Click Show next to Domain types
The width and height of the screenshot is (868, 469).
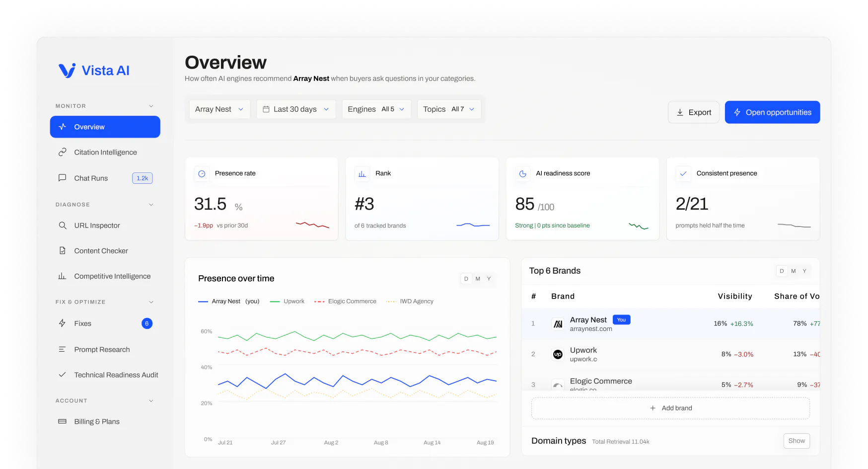(796, 441)
